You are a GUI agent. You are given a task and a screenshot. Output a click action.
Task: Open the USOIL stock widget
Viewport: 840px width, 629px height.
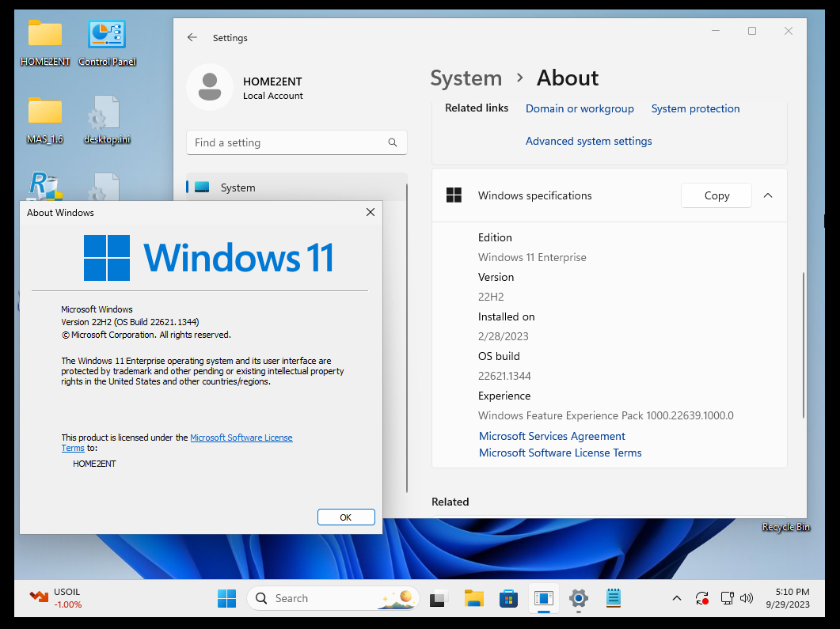[55, 598]
